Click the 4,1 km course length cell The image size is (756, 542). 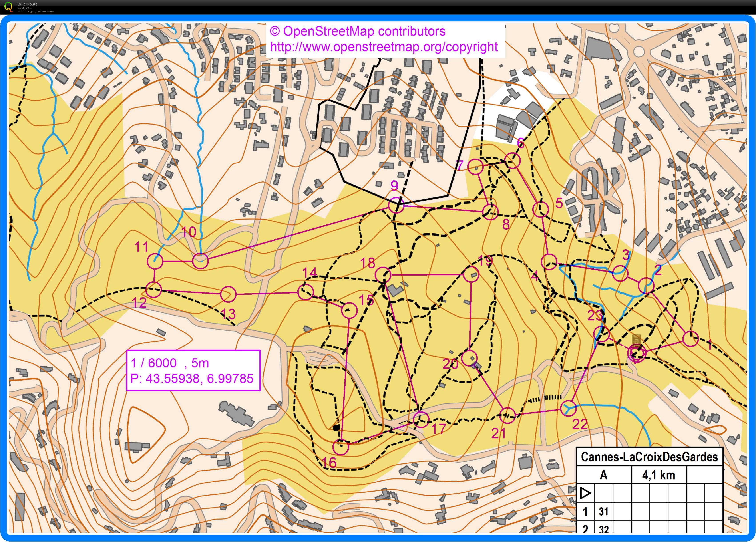pos(659,475)
